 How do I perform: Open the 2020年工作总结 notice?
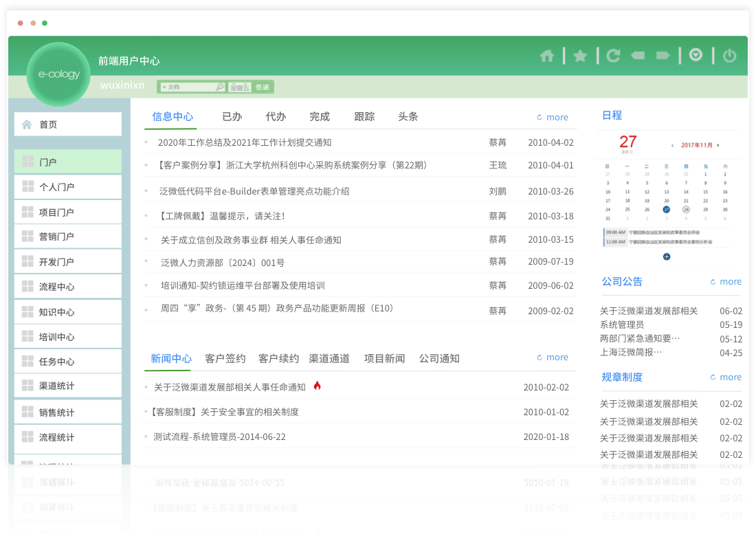[245, 143]
